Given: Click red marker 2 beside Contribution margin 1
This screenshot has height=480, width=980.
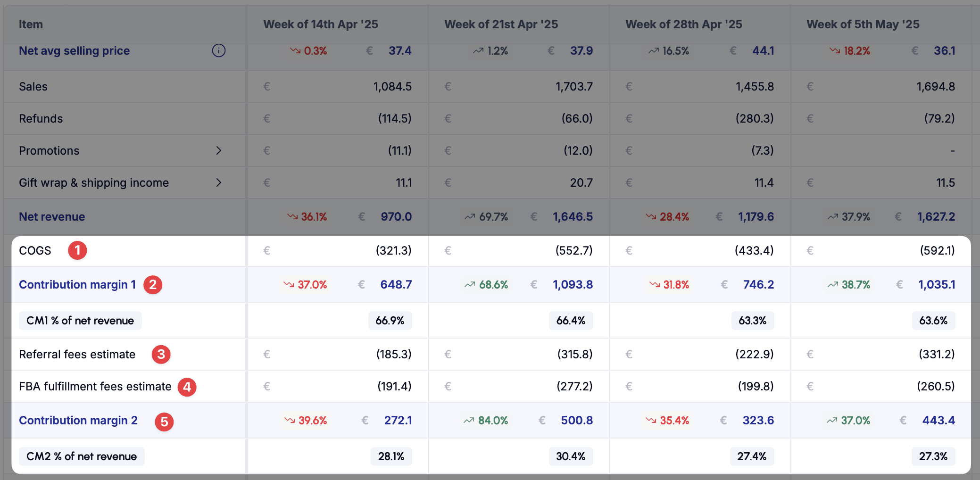Looking at the screenshot, I should tap(153, 285).
